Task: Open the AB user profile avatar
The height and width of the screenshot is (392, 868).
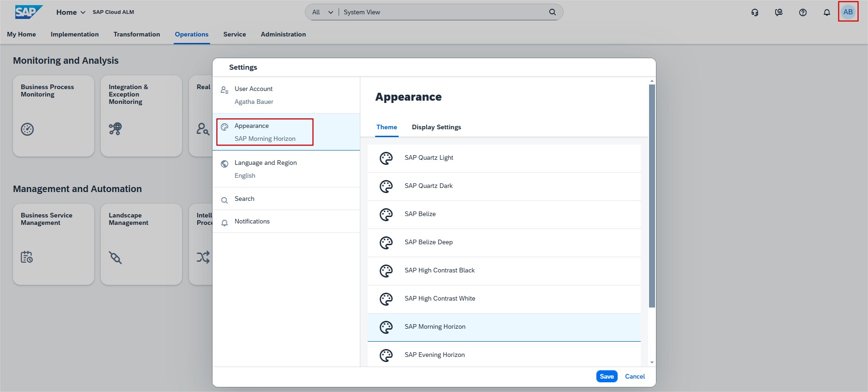Action: click(x=848, y=12)
